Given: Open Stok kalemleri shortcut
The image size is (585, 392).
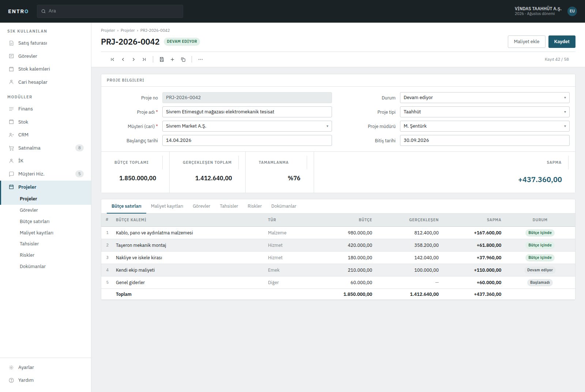Looking at the screenshot, I should tap(45, 69).
